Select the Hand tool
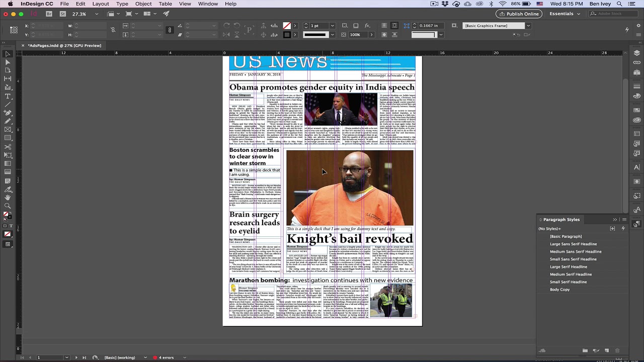Viewport: 644px width, 362px height. (8, 198)
